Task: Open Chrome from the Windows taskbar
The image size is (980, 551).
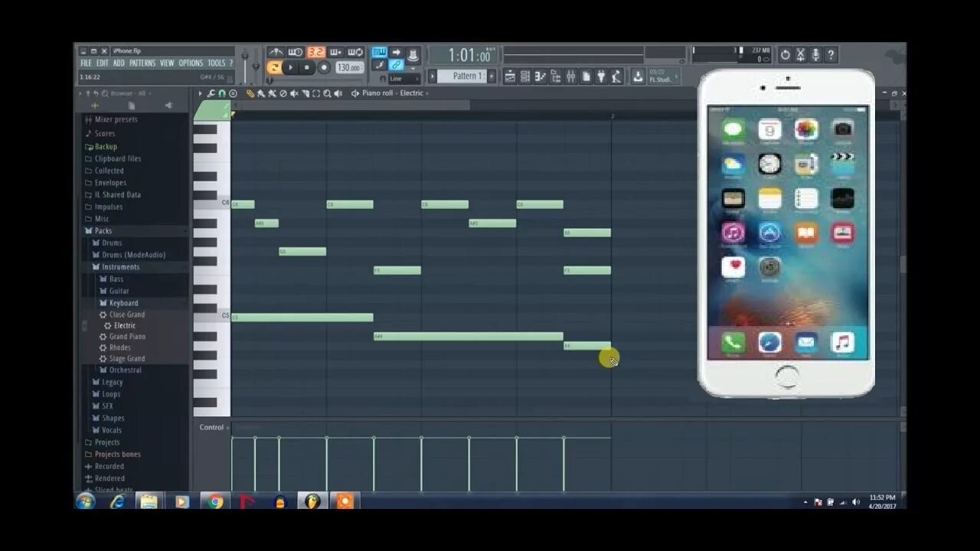Action: [215, 501]
